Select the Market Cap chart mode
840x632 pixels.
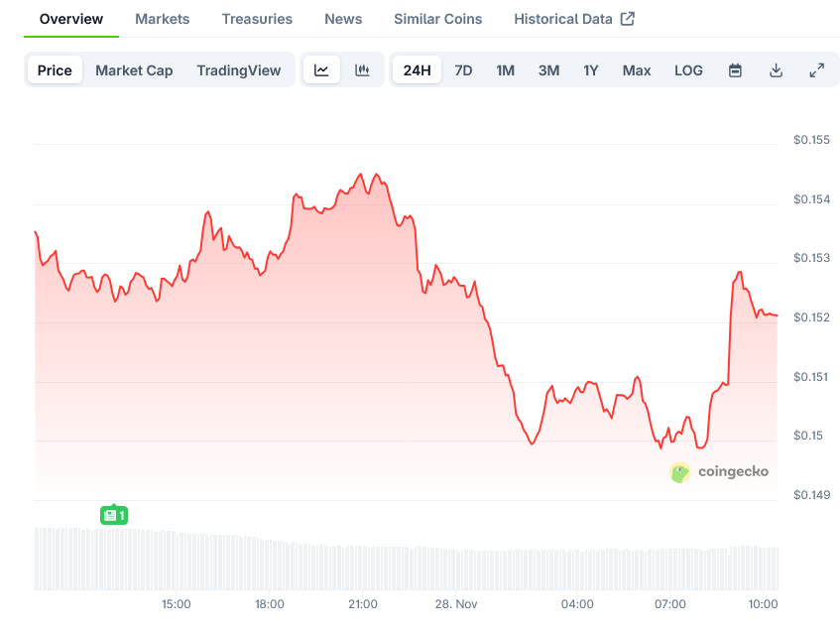click(134, 70)
